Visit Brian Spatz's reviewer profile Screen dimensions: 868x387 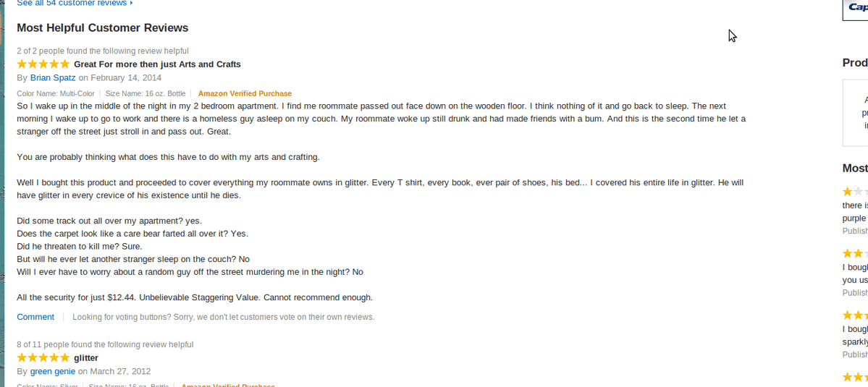pos(53,77)
